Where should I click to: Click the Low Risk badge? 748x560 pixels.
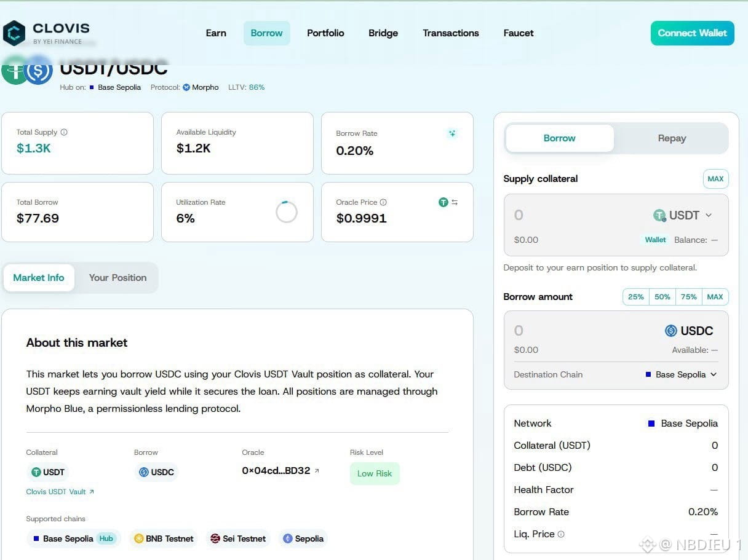pyautogui.click(x=375, y=473)
